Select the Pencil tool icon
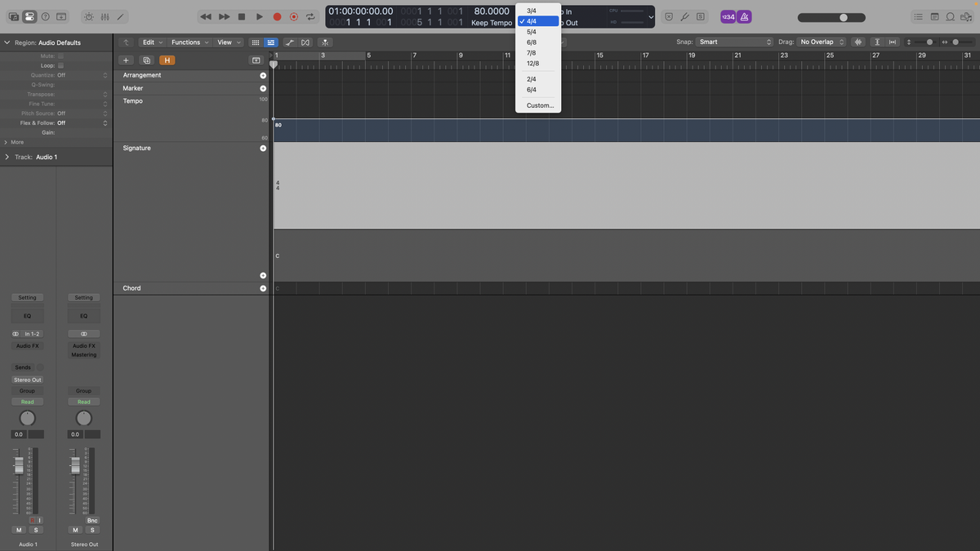Viewport: 980px width, 551px height. click(x=121, y=16)
